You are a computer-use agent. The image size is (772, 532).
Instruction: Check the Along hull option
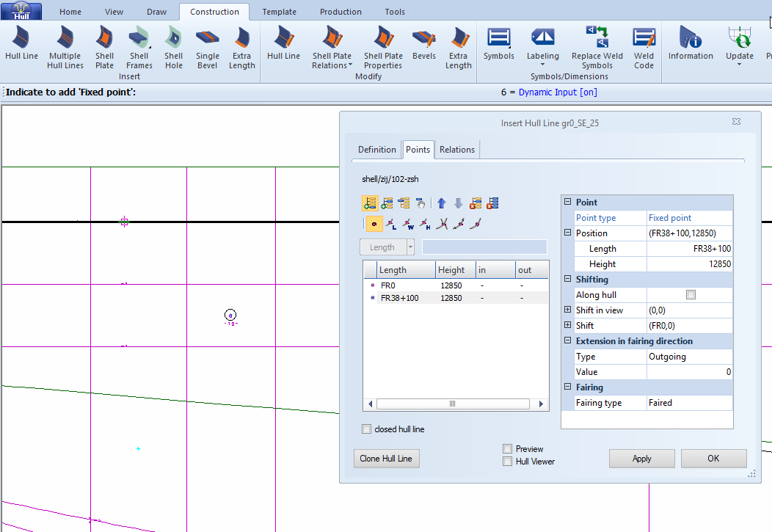pyautogui.click(x=690, y=295)
